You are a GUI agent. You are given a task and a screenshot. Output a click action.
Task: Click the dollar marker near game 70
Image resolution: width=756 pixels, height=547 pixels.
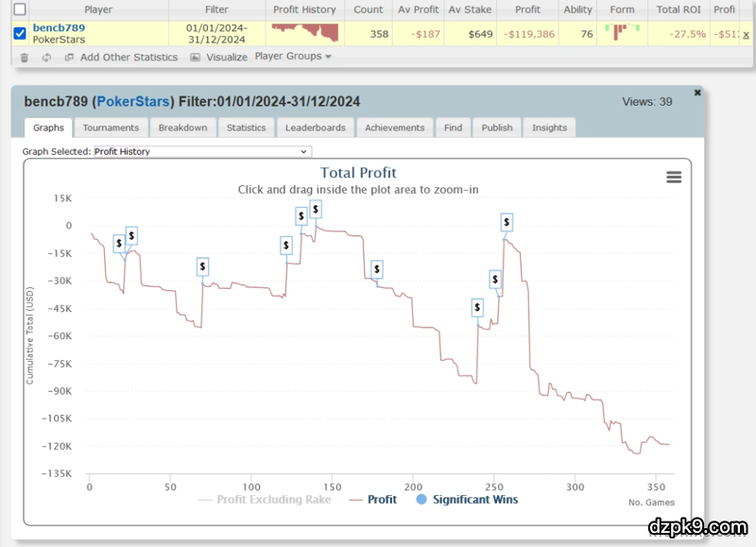tap(202, 266)
